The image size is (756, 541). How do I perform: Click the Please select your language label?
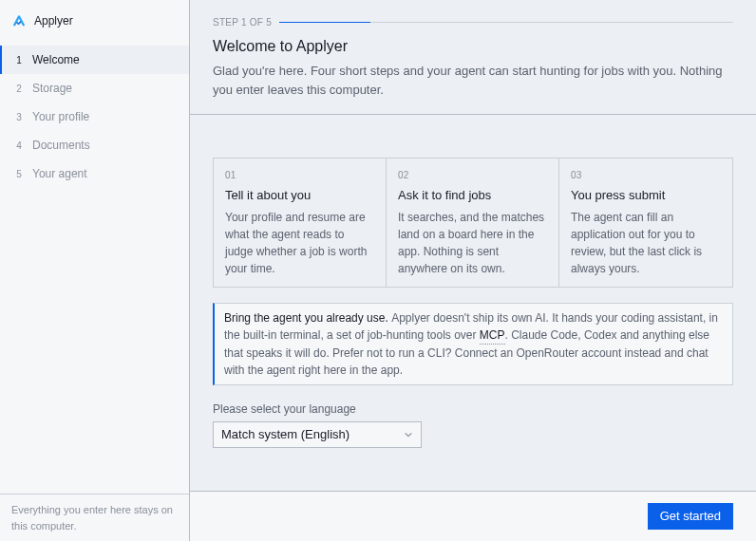coord(284,409)
